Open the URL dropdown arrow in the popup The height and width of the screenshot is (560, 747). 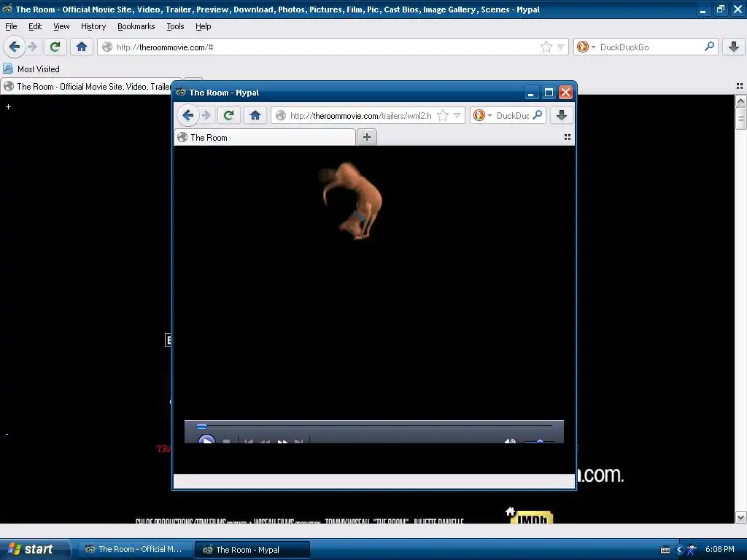[457, 115]
